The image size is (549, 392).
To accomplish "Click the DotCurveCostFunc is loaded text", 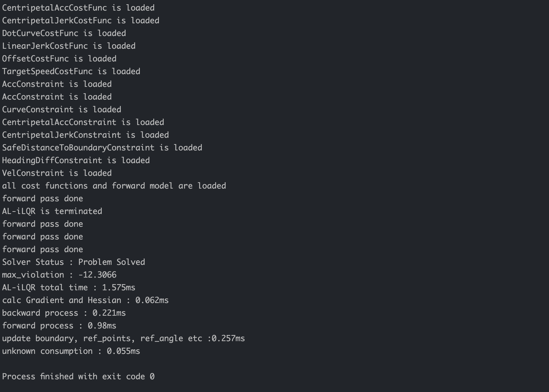I will [x=64, y=34].
